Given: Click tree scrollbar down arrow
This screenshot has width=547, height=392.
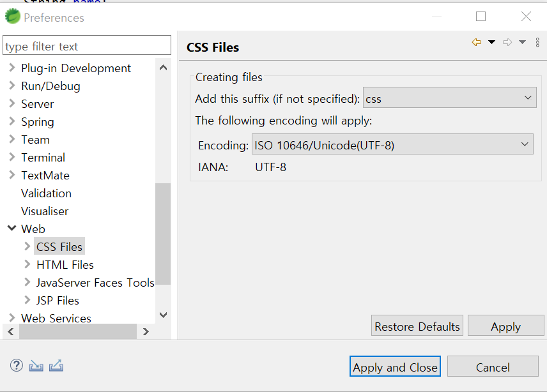Looking at the screenshot, I should [163, 315].
